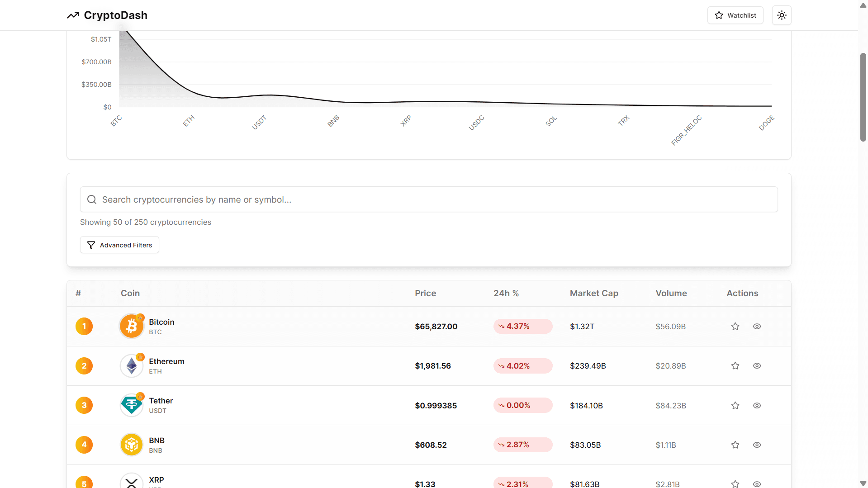Toggle the eye icon for BNB
Viewport: 868px width, 488px height.
pyautogui.click(x=757, y=445)
